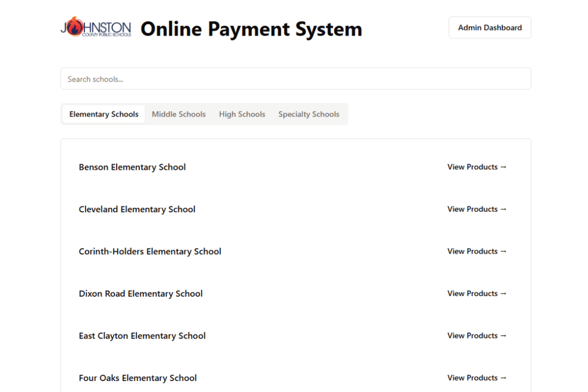588x392 pixels.
Task: View products for Cleveland Elementary School
Action: click(477, 209)
